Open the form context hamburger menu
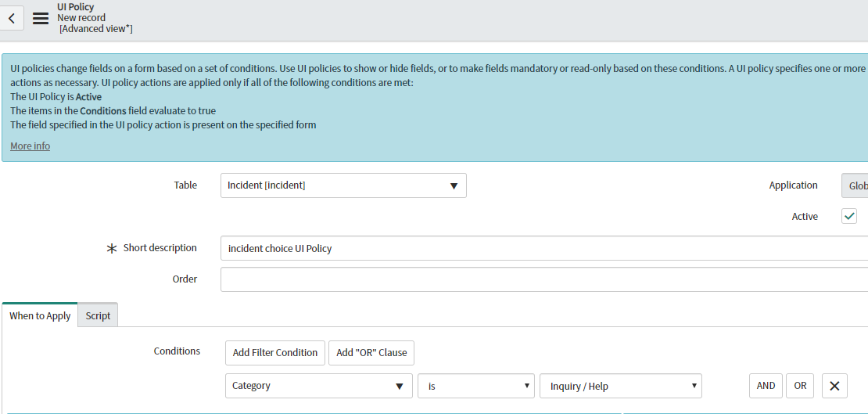The width and height of the screenshot is (868, 414). pyautogui.click(x=41, y=18)
